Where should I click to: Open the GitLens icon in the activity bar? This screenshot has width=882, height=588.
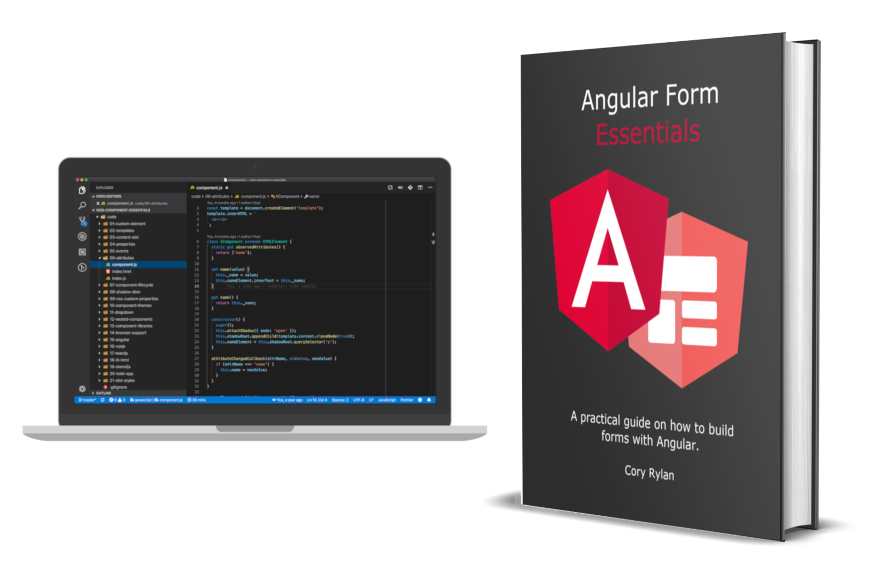tap(82, 267)
